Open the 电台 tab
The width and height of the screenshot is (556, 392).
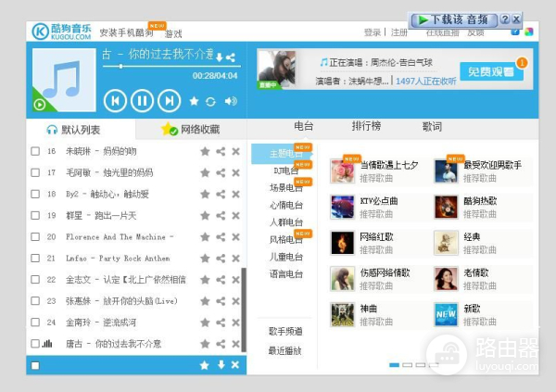304,126
